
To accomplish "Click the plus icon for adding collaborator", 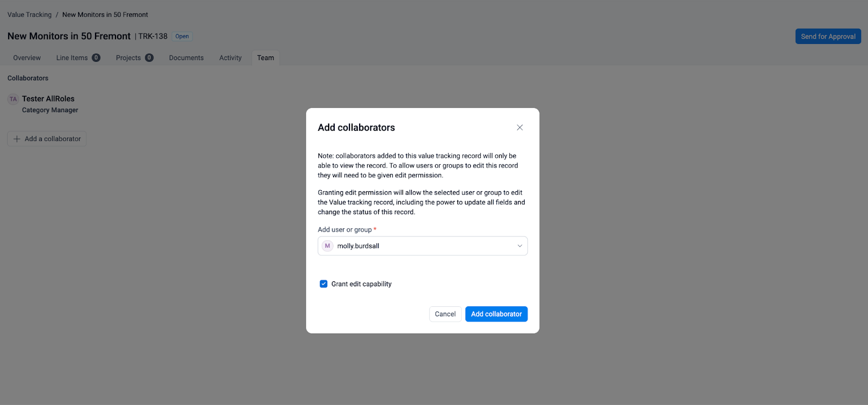I will pos(17,139).
